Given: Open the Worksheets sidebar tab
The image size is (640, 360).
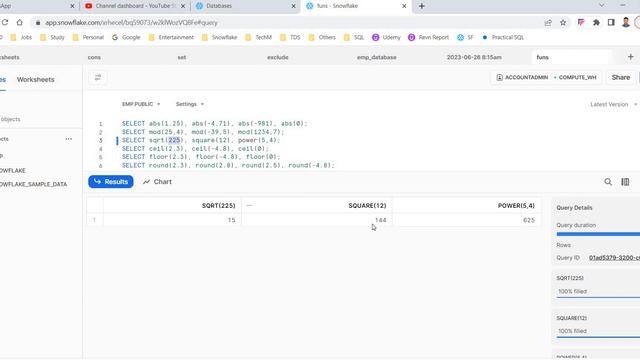Looking at the screenshot, I should 36,79.
